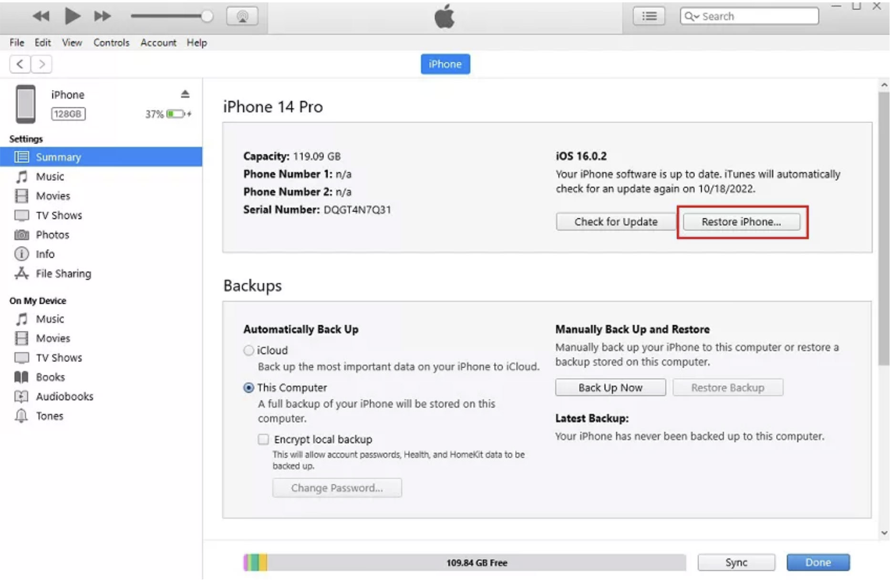890x588 pixels.
Task: Click the Serial Number value DQGT4N7Q31
Action: coord(357,210)
